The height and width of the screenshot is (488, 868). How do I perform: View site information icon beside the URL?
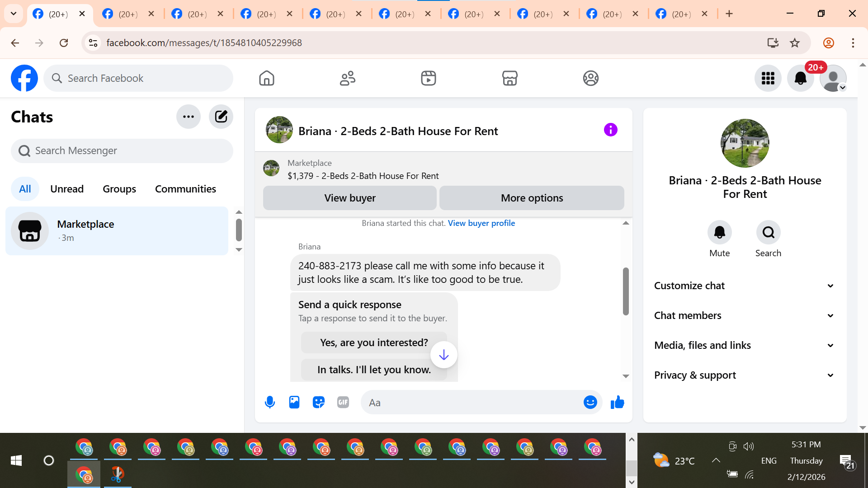(x=93, y=43)
